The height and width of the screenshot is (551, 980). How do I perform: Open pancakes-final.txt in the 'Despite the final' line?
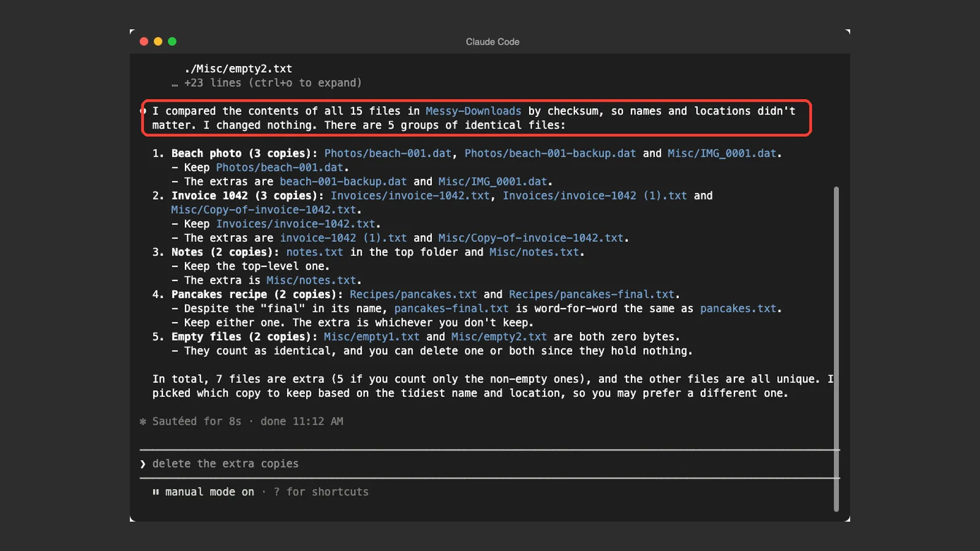click(451, 308)
